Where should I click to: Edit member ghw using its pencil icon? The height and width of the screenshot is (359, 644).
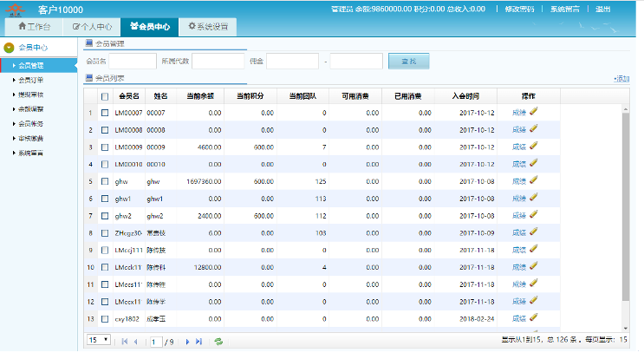534,180
